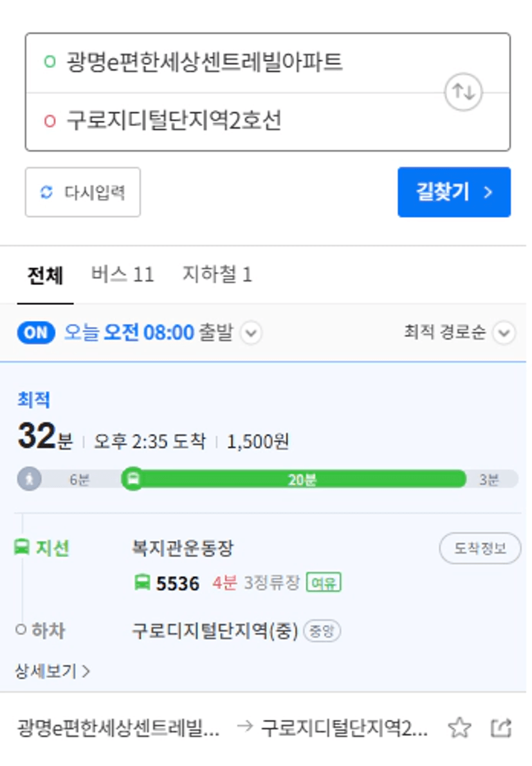
Task: Expand 상세보기 route details
Action: coord(52,671)
